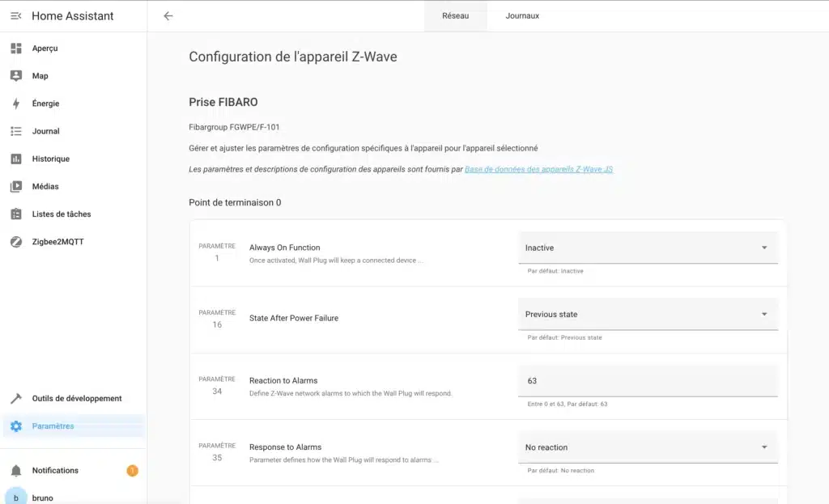Open the Always On Function dropdown
This screenshot has height=504, width=829.
(x=648, y=248)
